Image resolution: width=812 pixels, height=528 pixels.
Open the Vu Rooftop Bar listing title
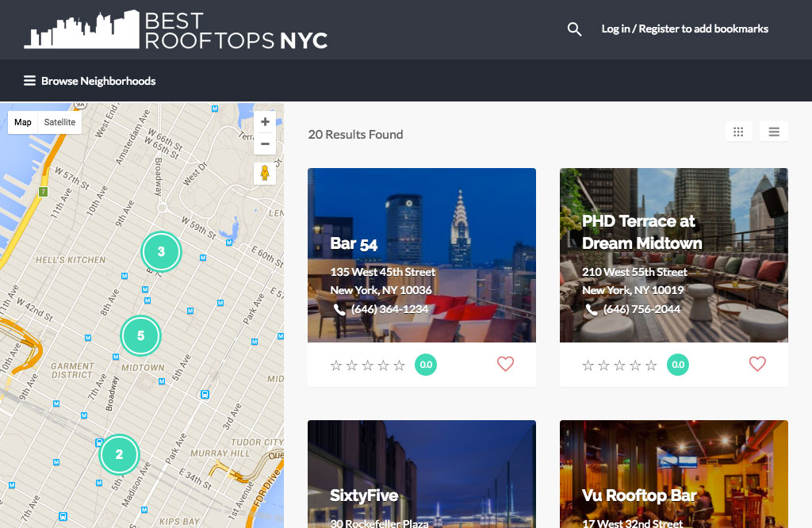pyautogui.click(x=639, y=495)
